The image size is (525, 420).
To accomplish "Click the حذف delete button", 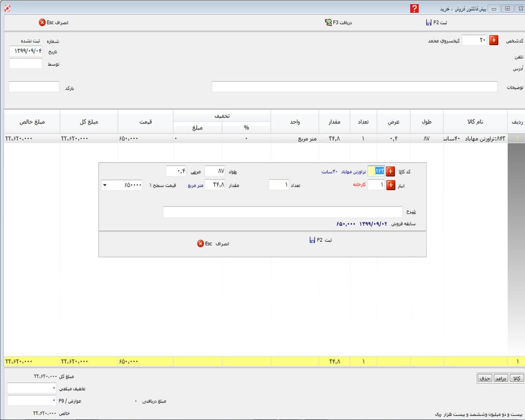I will tap(484, 378).
